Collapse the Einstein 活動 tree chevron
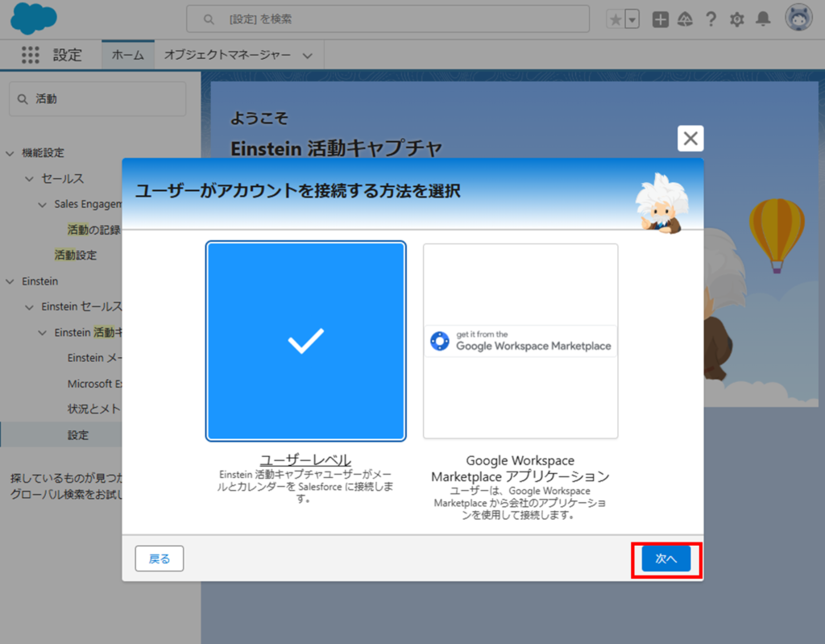The height and width of the screenshot is (644, 825). (x=43, y=333)
